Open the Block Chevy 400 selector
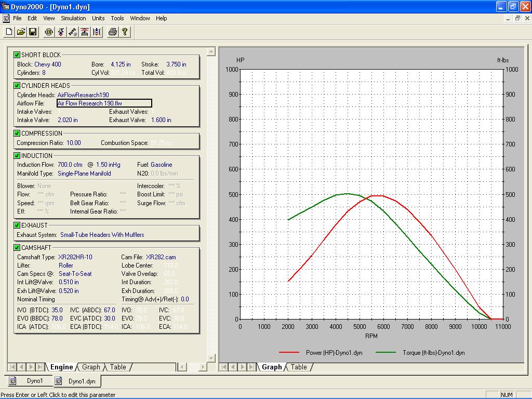 47,64
